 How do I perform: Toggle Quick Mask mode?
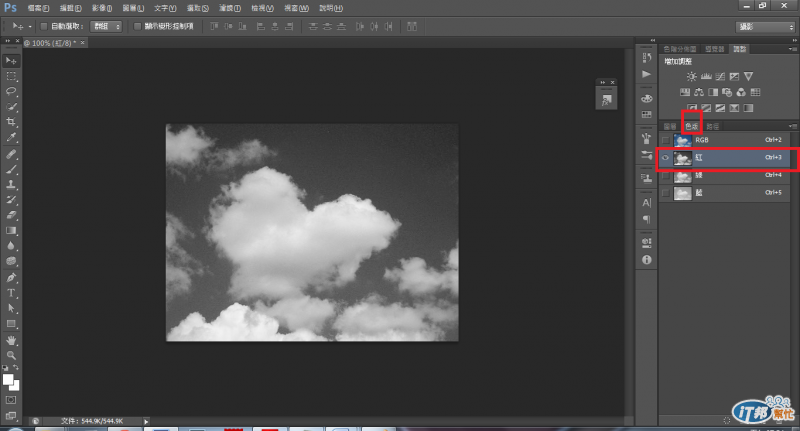click(11, 400)
